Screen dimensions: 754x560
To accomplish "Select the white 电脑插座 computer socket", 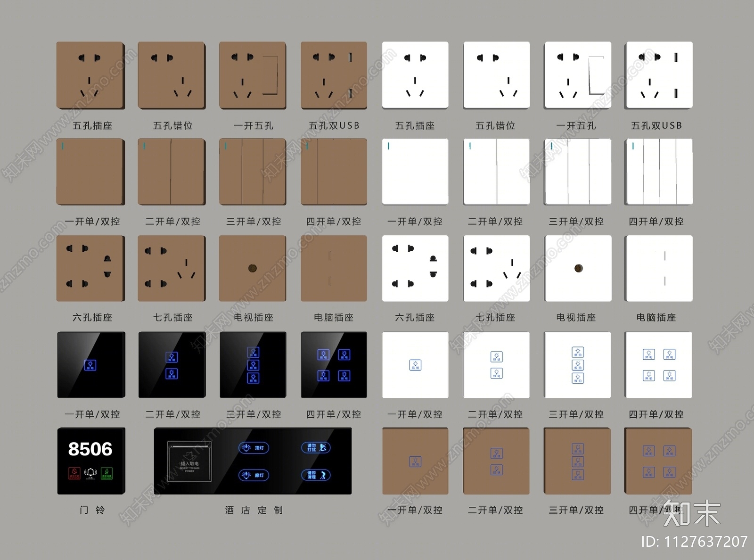I will coord(659,268).
